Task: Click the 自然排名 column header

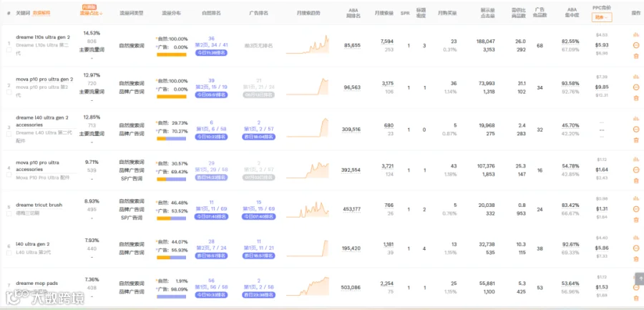Action: click(x=212, y=13)
